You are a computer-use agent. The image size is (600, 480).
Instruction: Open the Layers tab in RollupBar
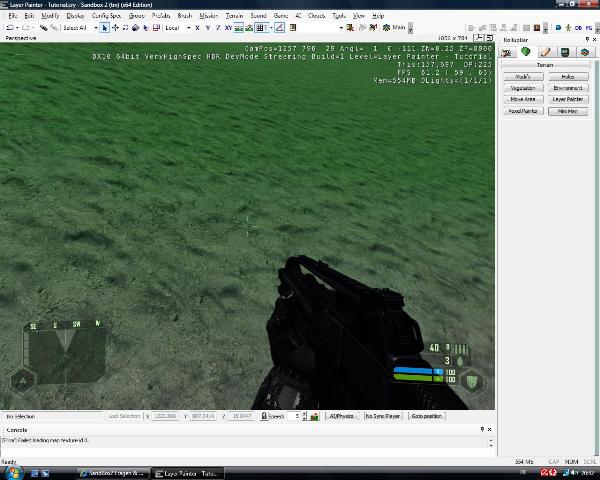click(x=584, y=52)
